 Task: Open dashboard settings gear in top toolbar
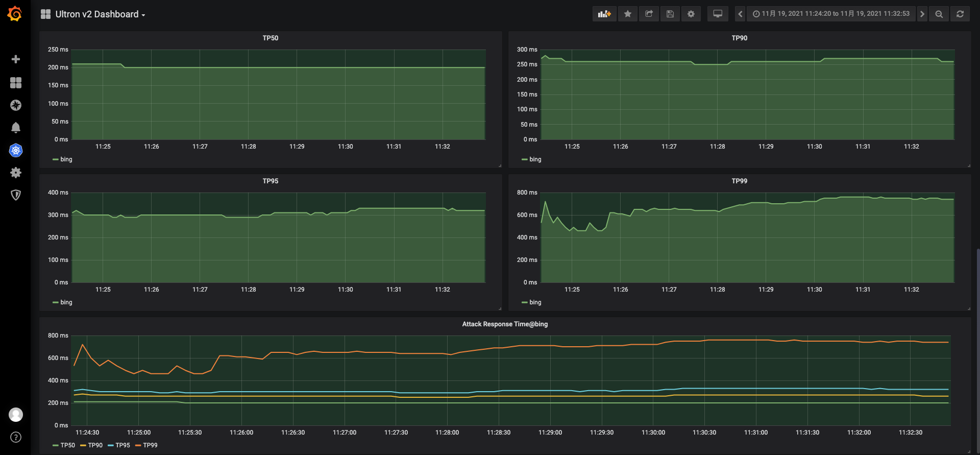click(691, 14)
